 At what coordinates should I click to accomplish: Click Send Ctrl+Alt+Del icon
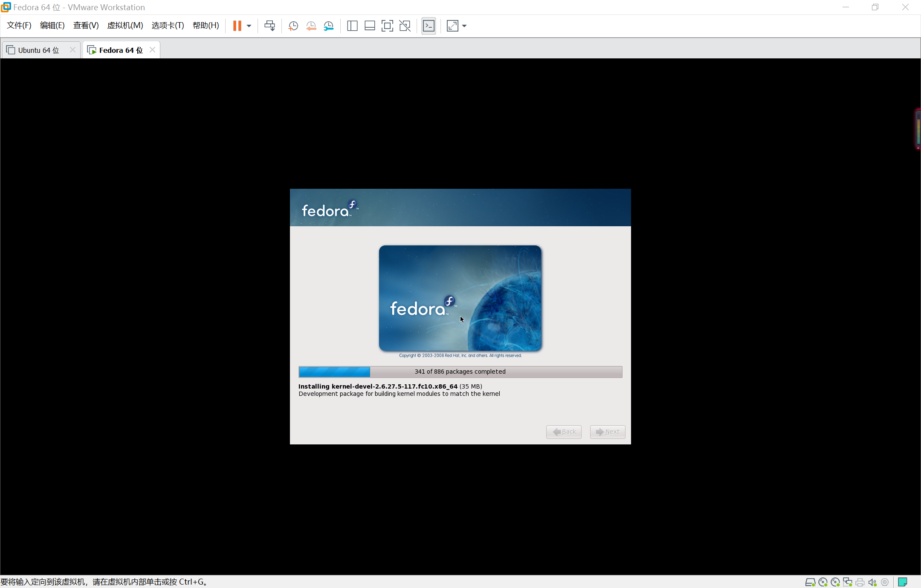269,26
